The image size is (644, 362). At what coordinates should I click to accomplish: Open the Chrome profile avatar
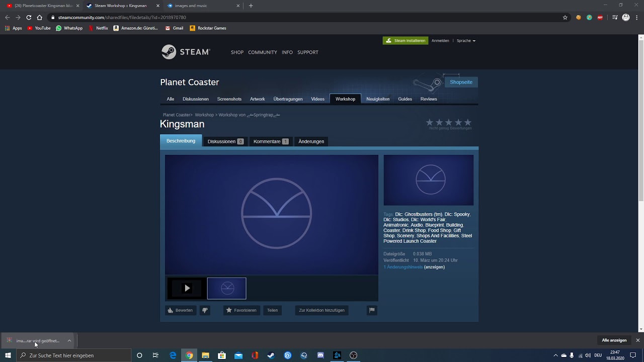pos(626,18)
